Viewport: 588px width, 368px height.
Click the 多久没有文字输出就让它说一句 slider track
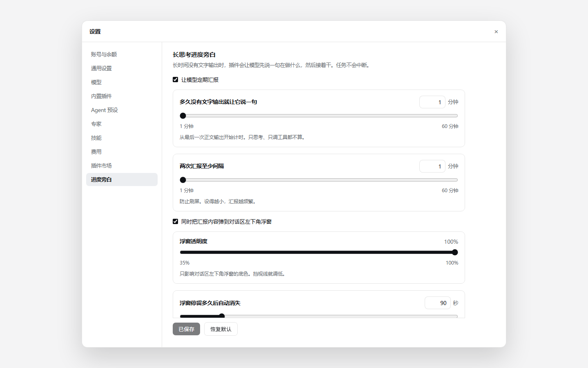tap(319, 116)
